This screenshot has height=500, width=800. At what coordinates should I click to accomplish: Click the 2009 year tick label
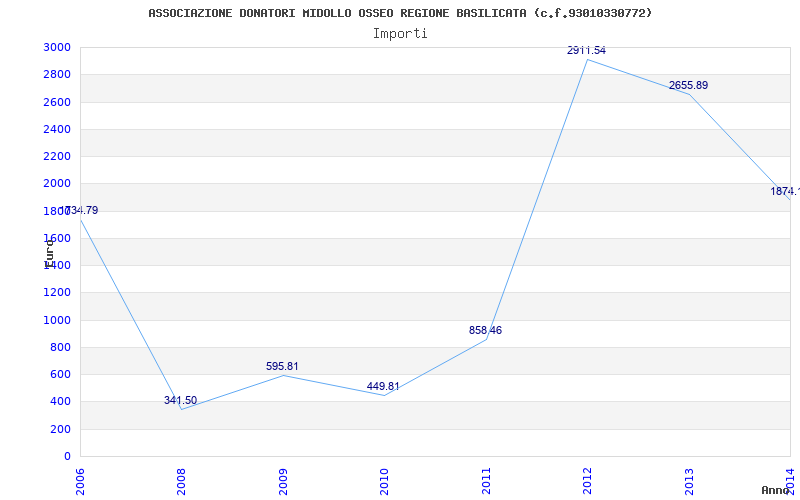click(283, 482)
